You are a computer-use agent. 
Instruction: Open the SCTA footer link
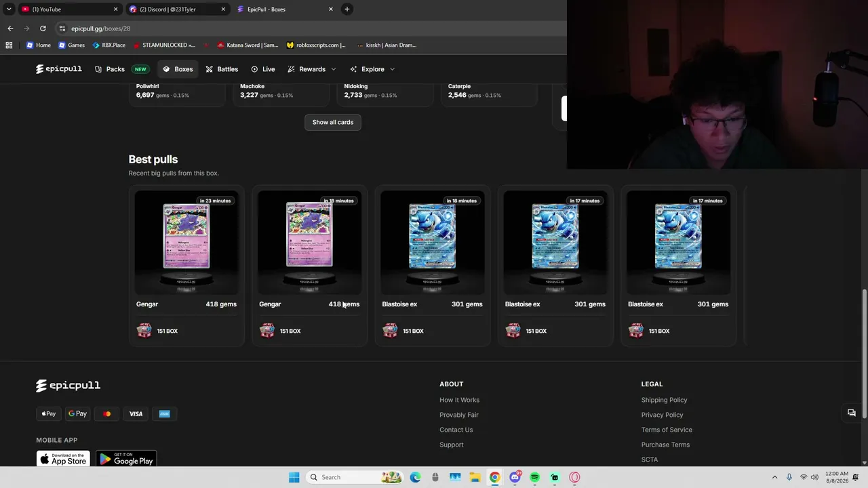point(650,460)
